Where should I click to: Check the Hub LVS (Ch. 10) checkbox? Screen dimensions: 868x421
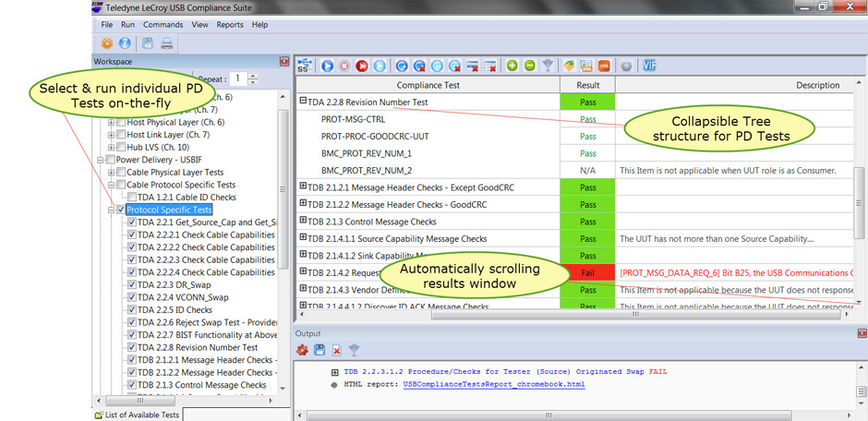tap(121, 147)
